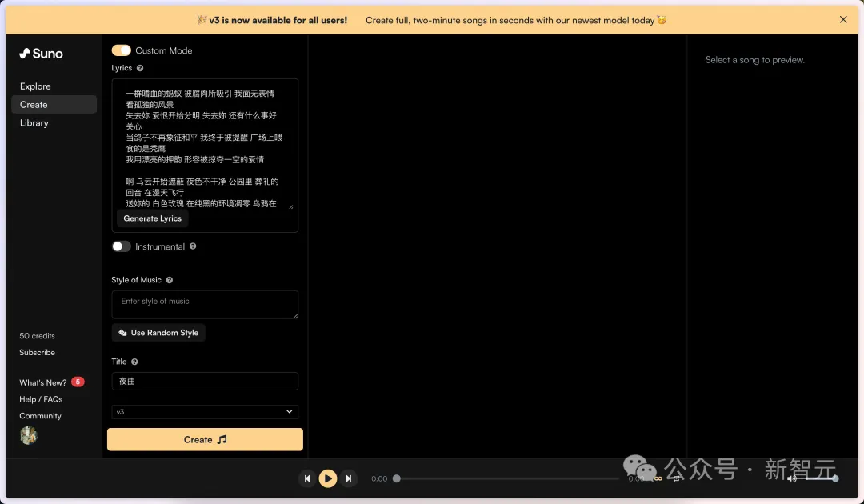This screenshot has width=864, height=504.
Task: Enable the Instrumental toggle
Action: coord(122,246)
